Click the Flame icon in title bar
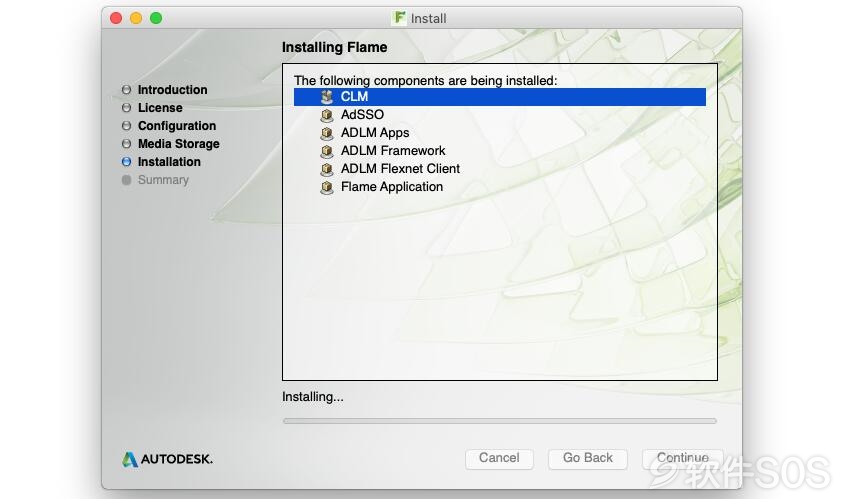The width and height of the screenshot is (844, 499). coord(399,18)
